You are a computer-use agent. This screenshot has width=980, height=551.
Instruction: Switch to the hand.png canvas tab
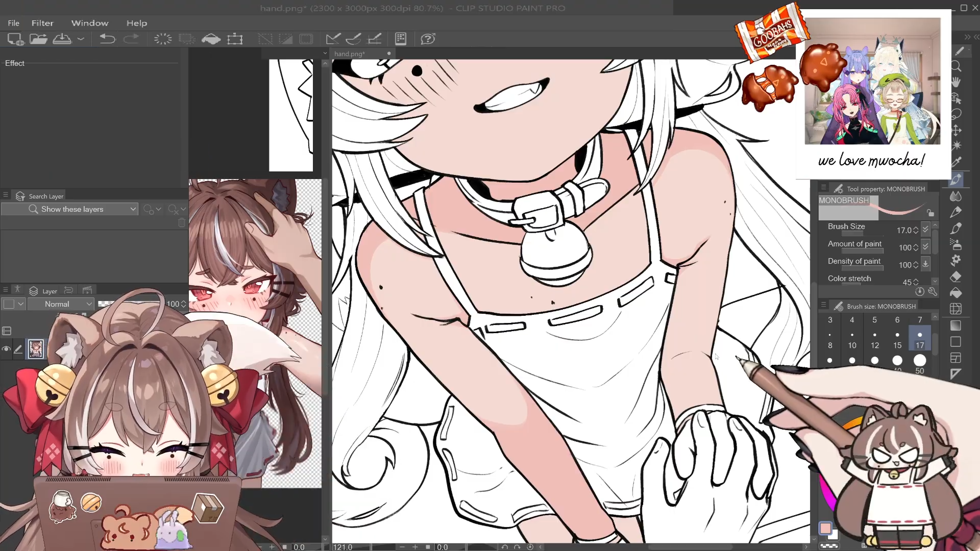[x=350, y=54]
